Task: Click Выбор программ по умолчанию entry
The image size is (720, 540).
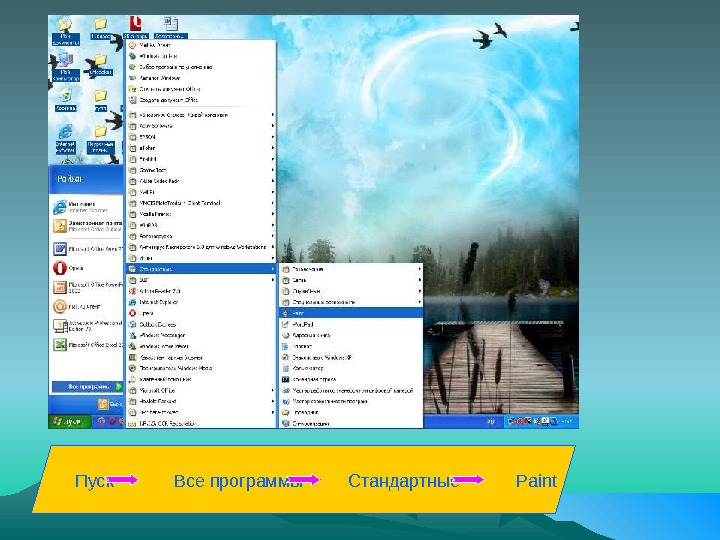Action: (201, 67)
